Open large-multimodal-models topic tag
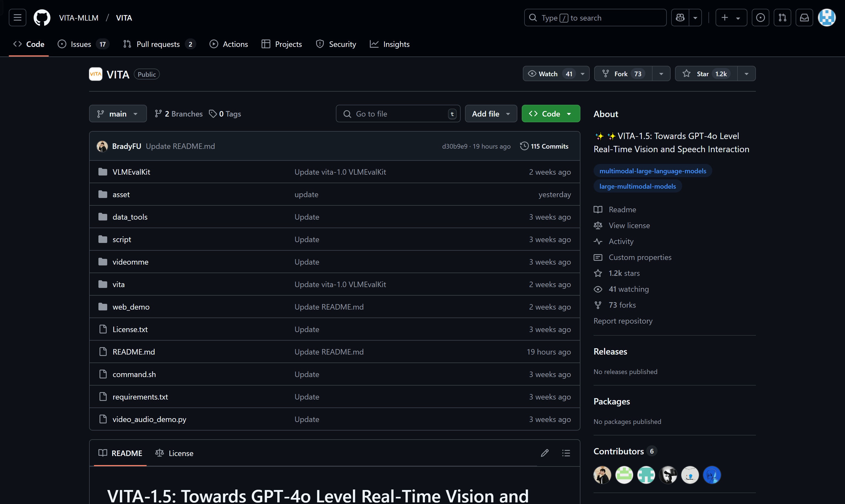Screen dimensions: 845x504 (x=637, y=186)
